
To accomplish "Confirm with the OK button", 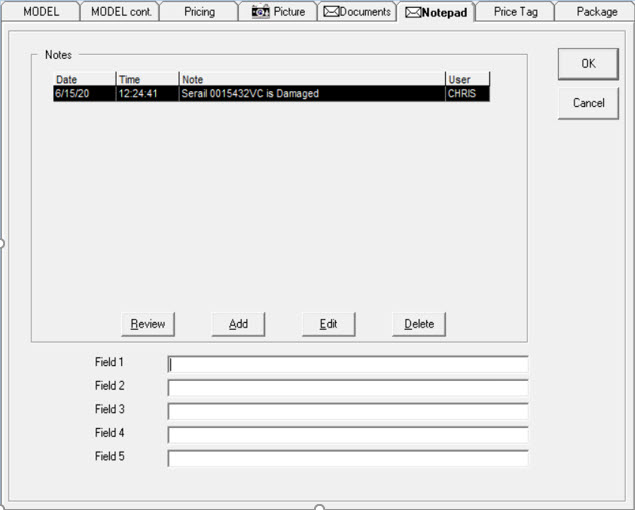I will pos(588,64).
